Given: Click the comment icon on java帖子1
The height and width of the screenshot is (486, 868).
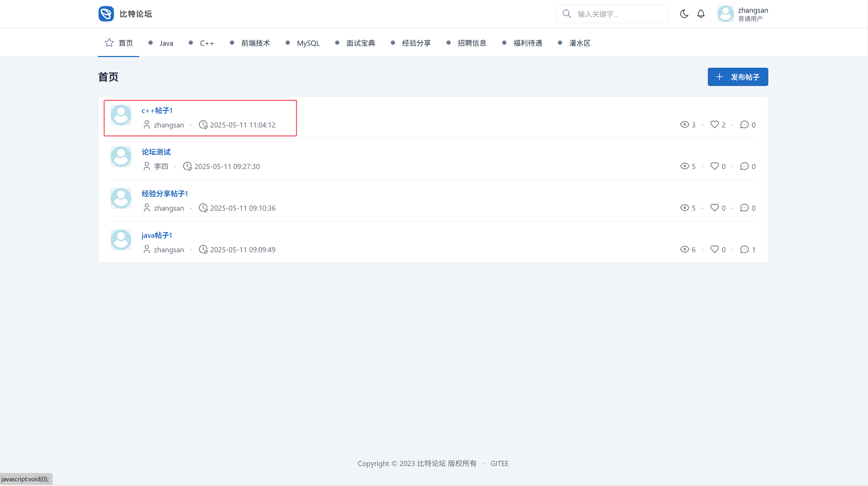Looking at the screenshot, I should point(744,249).
